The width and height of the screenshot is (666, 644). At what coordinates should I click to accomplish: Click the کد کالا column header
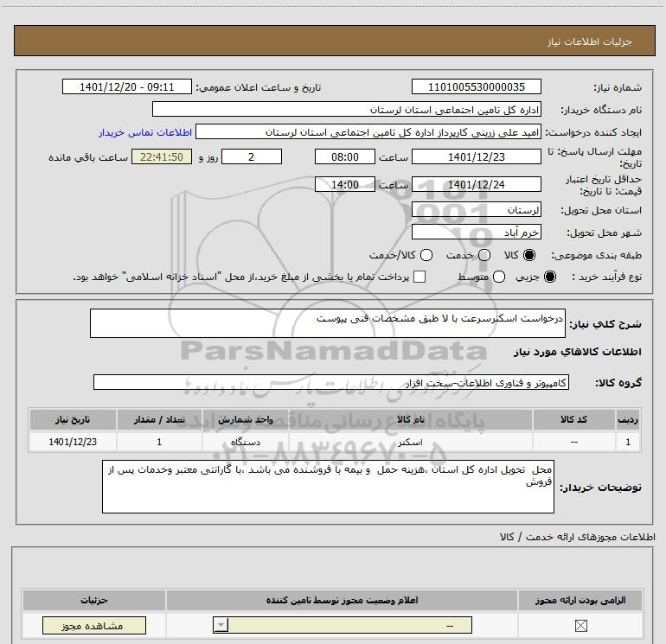[573, 419]
